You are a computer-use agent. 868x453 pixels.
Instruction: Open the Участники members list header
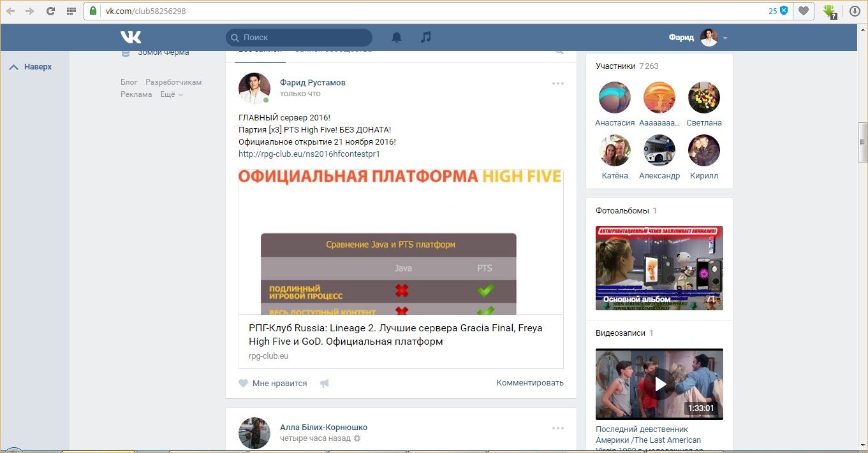(x=627, y=66)
